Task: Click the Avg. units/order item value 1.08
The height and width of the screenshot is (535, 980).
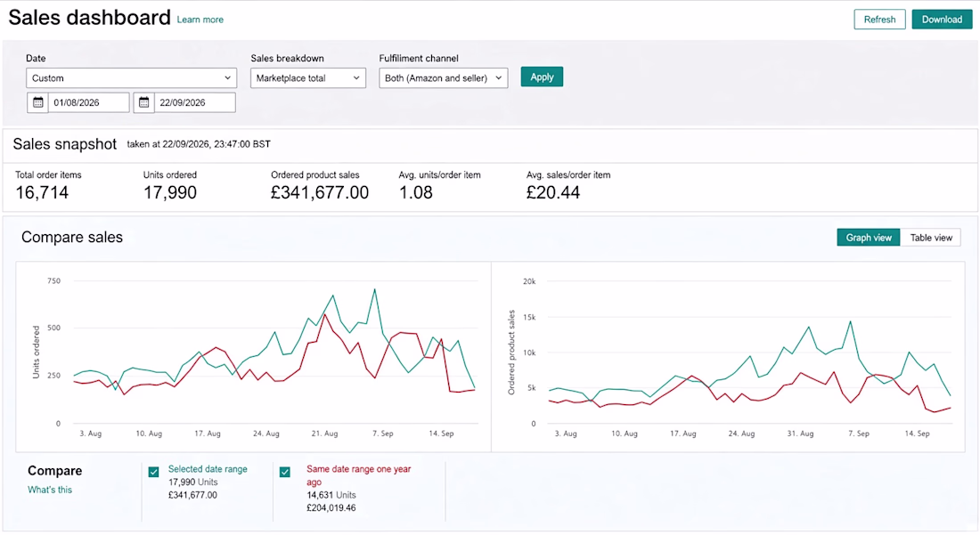Action: [x=416, y=193]
